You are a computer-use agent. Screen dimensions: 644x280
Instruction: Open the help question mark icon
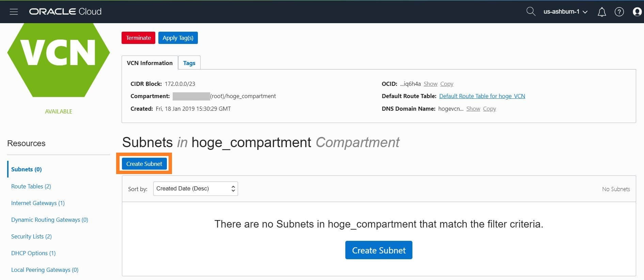tap(619, 12)
